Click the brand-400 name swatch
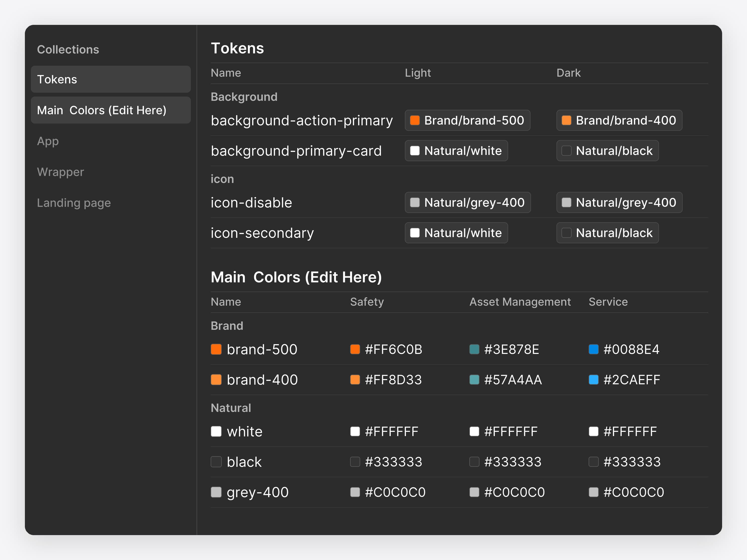 (216, 380)
